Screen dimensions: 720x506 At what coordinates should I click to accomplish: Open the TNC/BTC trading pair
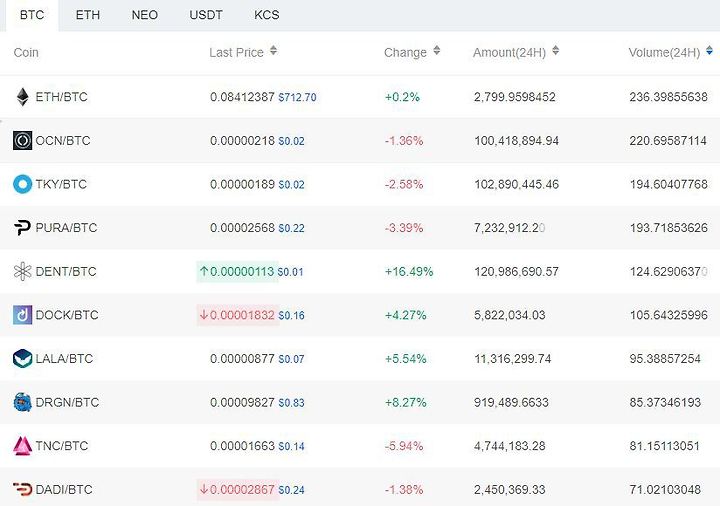(x=62, y=446)
